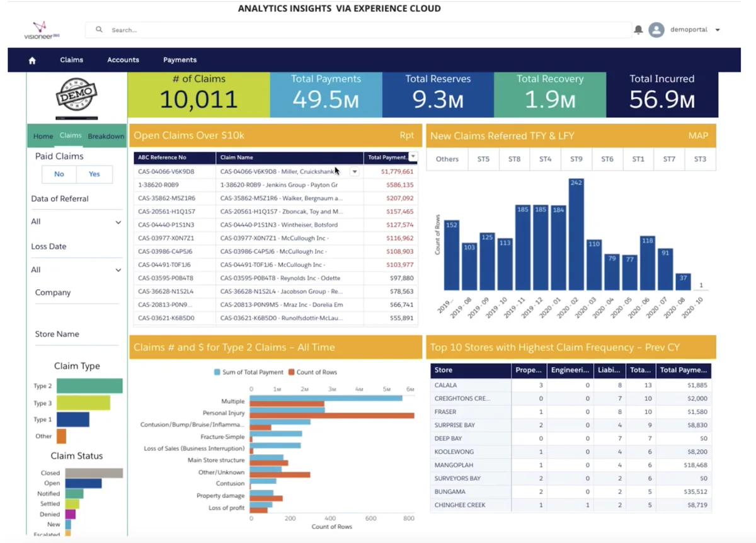This screenshot has width=756, height=543.
Task: Select No under Paid Claims
Action: coord(59,174)
